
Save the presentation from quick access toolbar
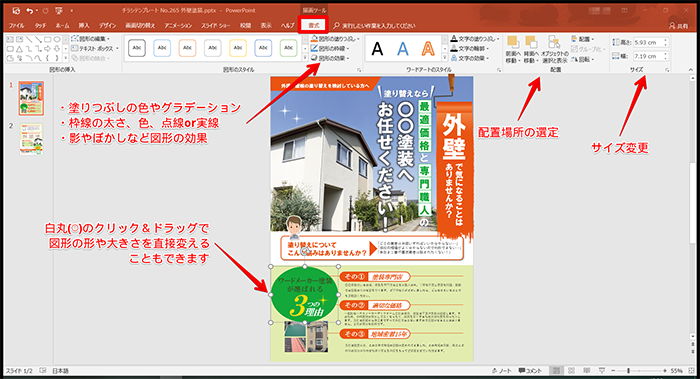pos(16,10)
